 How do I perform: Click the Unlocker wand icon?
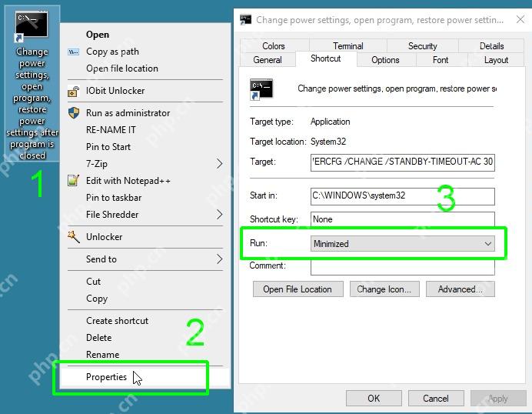click(x=74, y=237)
